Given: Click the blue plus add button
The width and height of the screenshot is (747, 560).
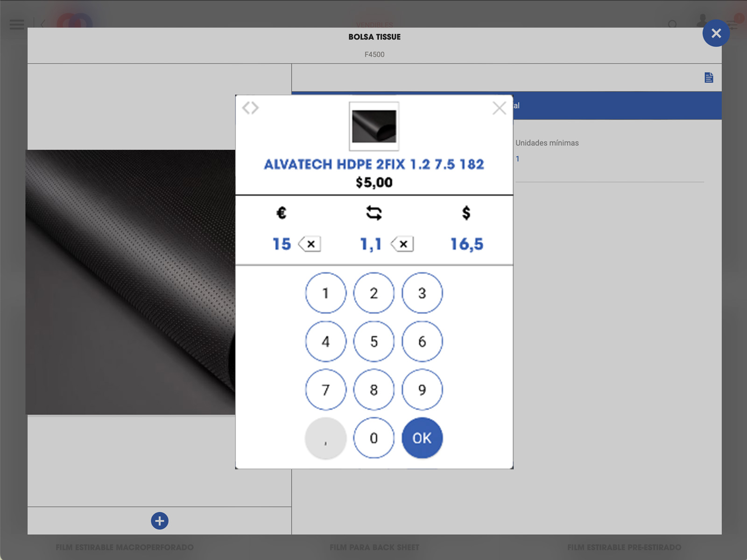Looking at the screenshot, I should 160,521.
